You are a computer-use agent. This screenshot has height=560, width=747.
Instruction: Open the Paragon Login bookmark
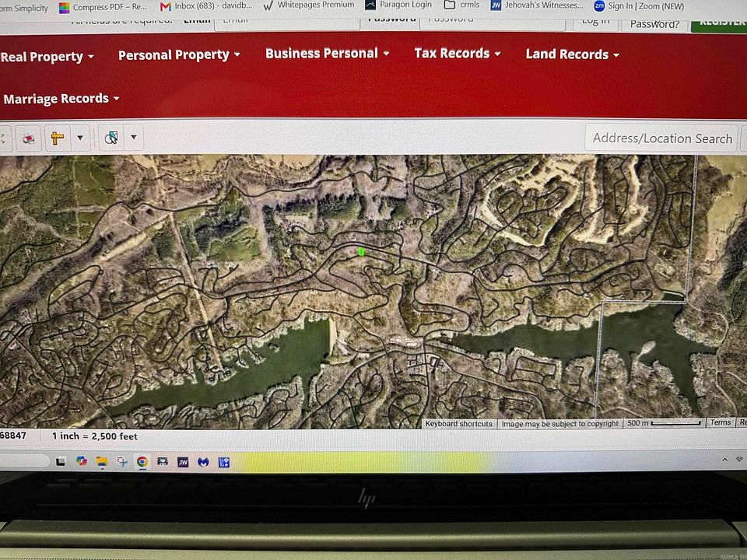pos(398,5)
